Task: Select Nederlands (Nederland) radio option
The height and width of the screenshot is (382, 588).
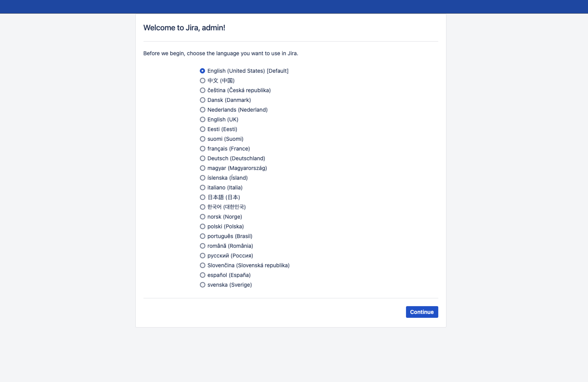Action: pyautogui.click(x=202, y=110)
